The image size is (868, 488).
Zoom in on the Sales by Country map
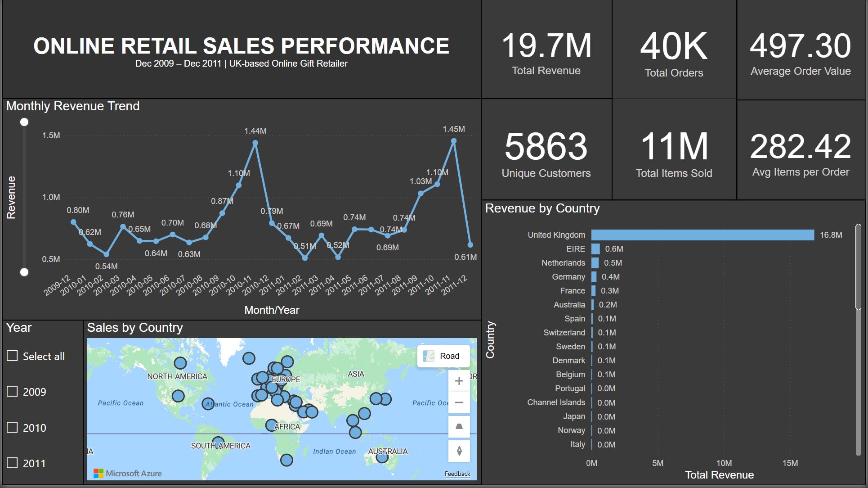459,381
